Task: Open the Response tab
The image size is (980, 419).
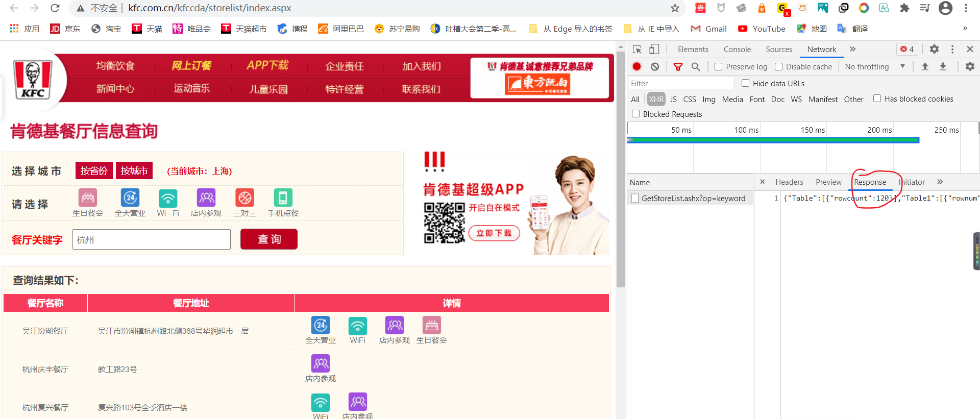Action: tap(870, 182)
